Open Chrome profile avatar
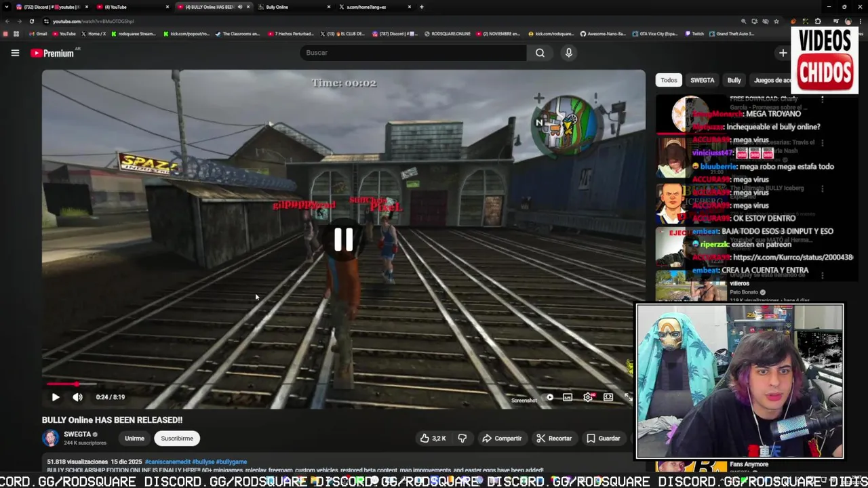The image size is (868, 488). pyautogui.click(x=848, y=21)
